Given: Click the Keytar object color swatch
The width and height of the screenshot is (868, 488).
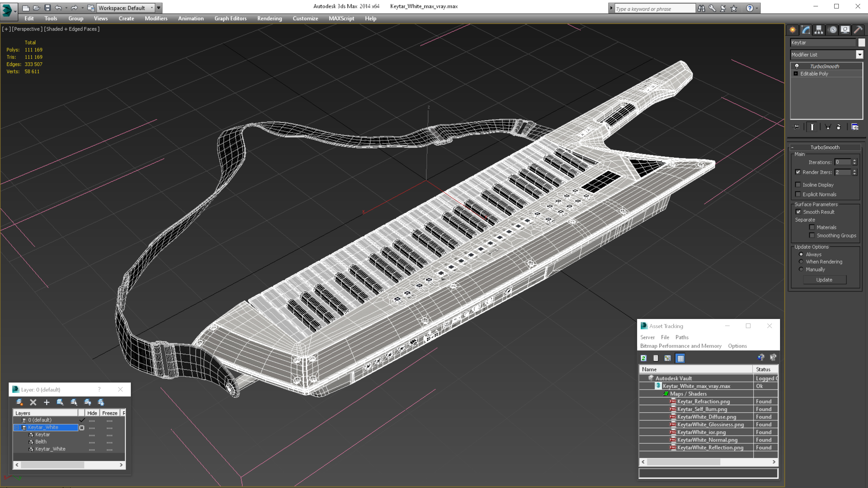Looking at the screenshot, I should click(861, 42).
